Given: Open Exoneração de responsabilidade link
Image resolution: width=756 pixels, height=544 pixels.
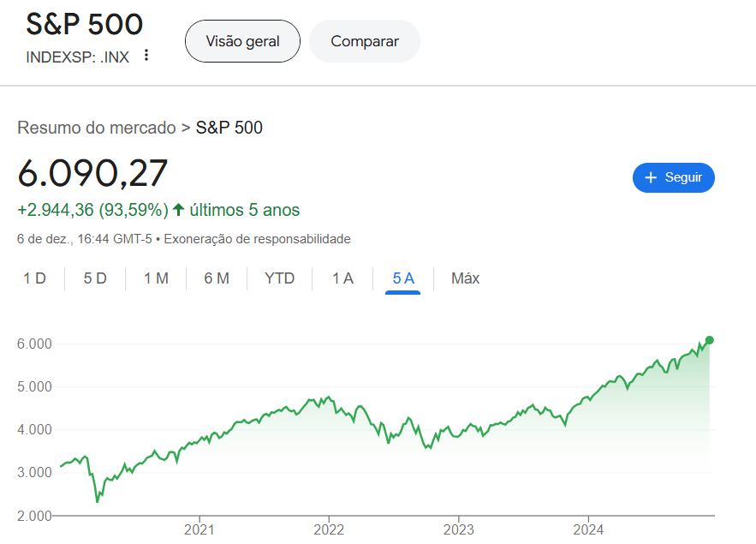Looking at the screenshot, I should [257, 239].
